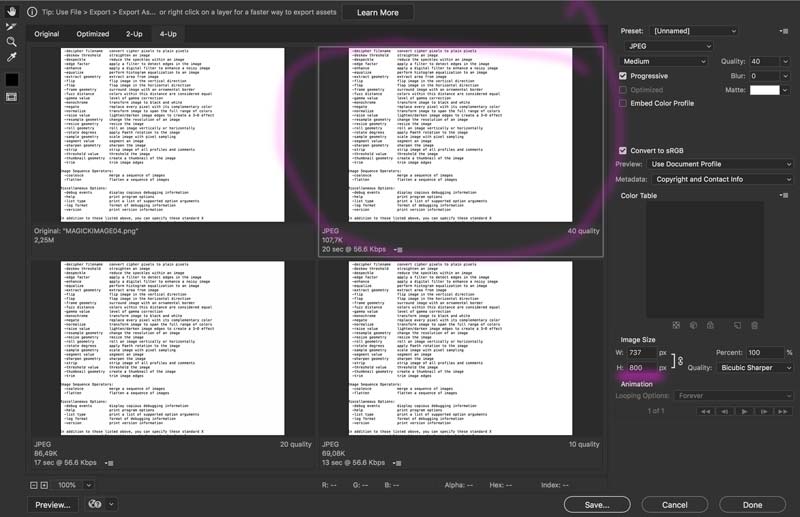Open the Preview Use Document Profile dropdown

720,164
